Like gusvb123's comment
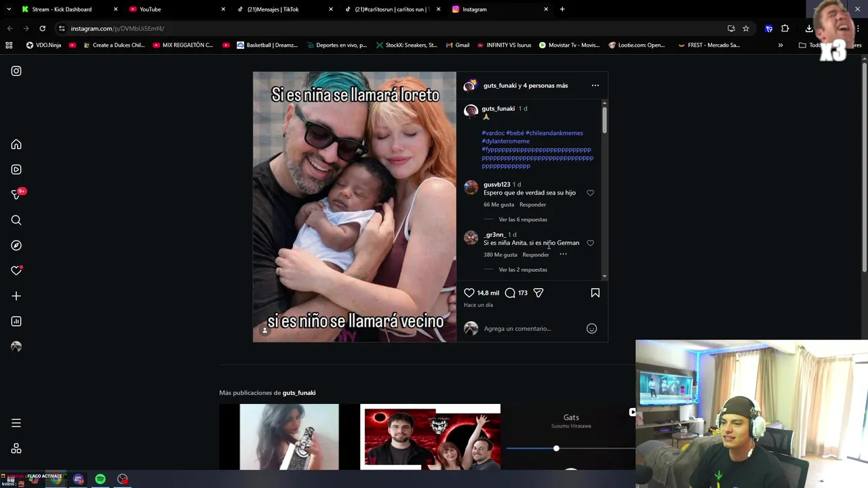The width and height of the screenshot is (868, 488). tap(590, 193)
